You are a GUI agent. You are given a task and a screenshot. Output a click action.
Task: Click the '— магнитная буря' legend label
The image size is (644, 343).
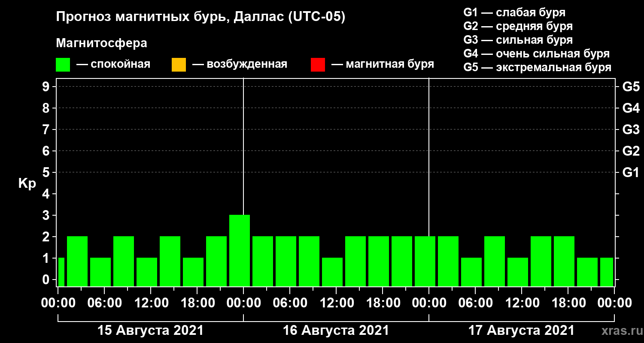coord(383,64)
